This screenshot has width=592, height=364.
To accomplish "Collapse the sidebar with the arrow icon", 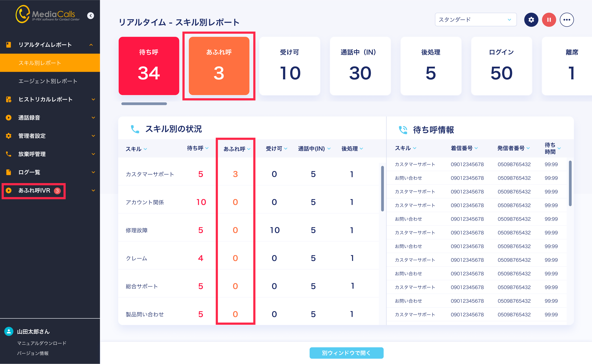I will tap(91, 16).
